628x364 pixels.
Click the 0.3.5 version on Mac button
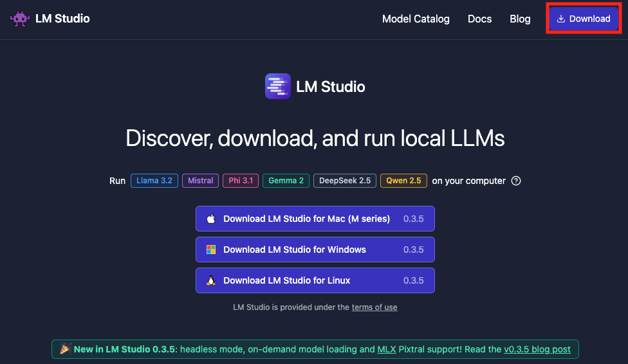[x=413, y=219]
